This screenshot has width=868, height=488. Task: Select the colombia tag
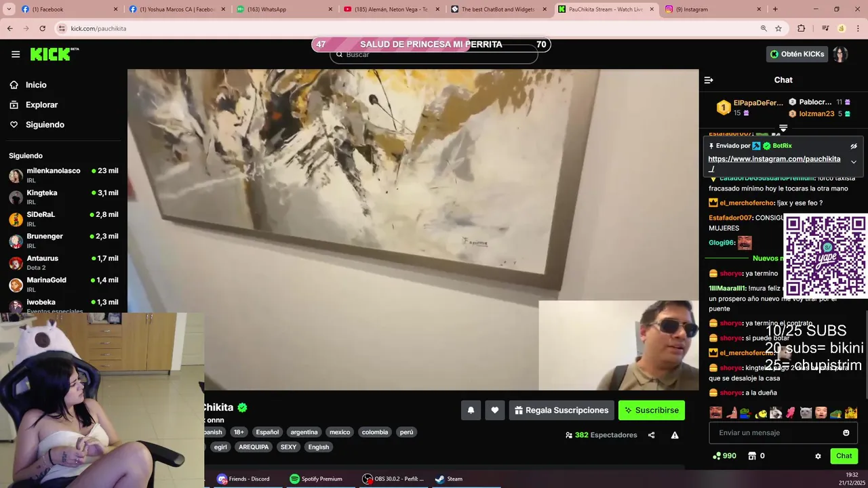pos(375,432)
